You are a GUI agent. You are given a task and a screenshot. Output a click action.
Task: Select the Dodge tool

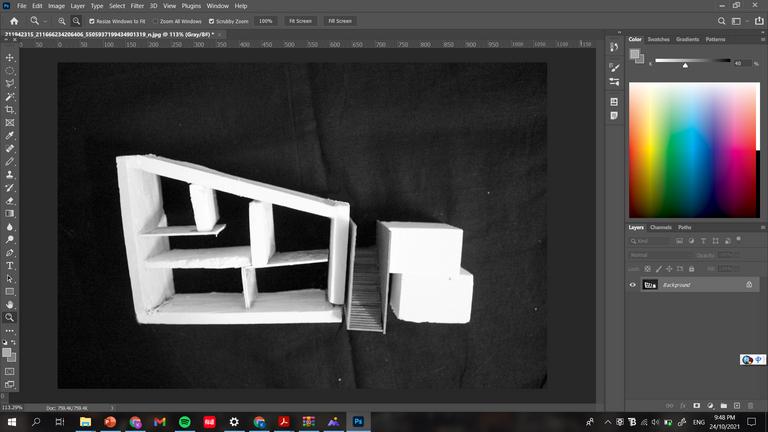pos(10,240)
